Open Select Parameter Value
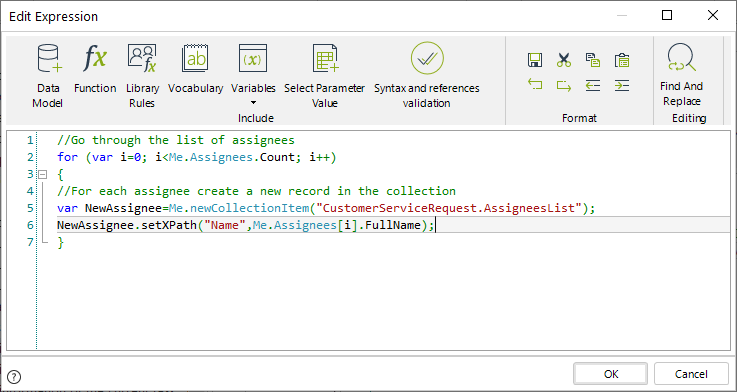Image resolution: width=737 pixels, height=392 pixels. tap(324, 75)
